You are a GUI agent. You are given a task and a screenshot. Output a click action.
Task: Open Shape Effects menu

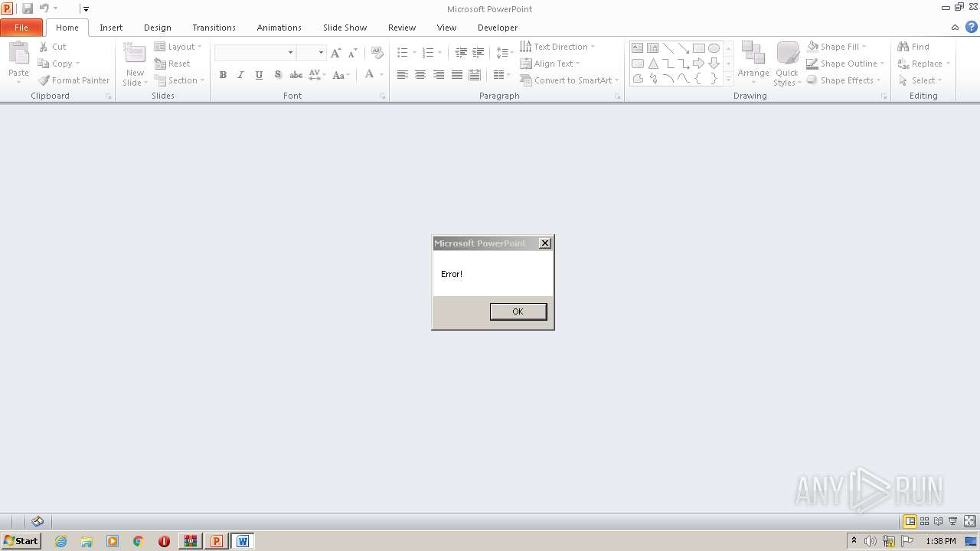tap(844, 80)
